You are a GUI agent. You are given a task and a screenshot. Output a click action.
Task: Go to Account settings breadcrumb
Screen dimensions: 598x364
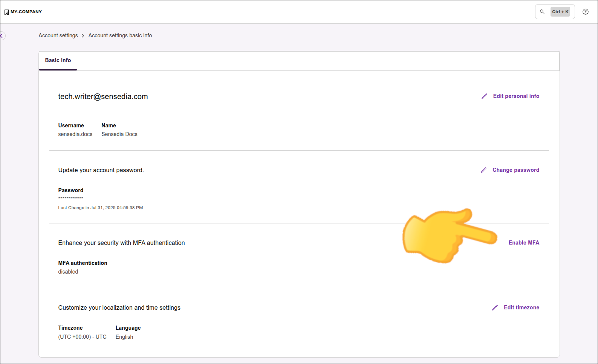[x=58, y=35]
